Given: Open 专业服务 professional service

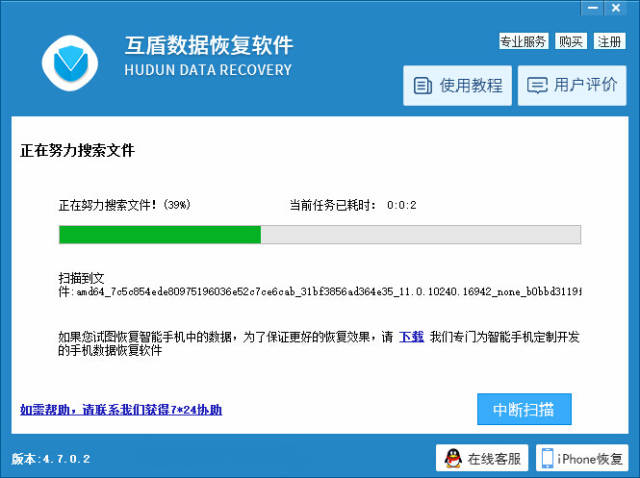Looking at the screenshot, I should pos(524,41).
